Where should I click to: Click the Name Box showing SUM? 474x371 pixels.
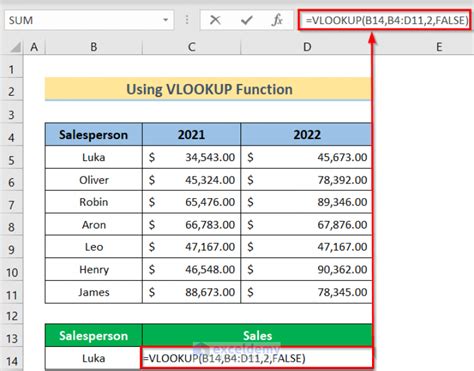click(89, 20)
